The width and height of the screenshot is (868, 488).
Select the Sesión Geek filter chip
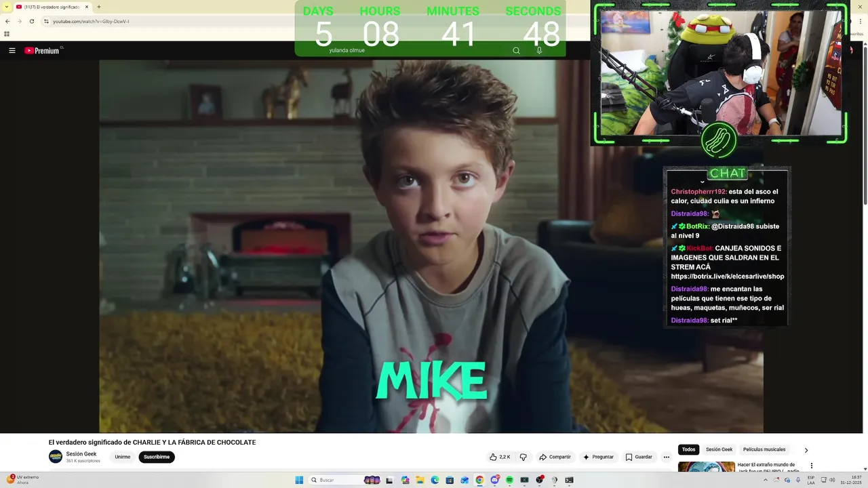pos(719,449)
